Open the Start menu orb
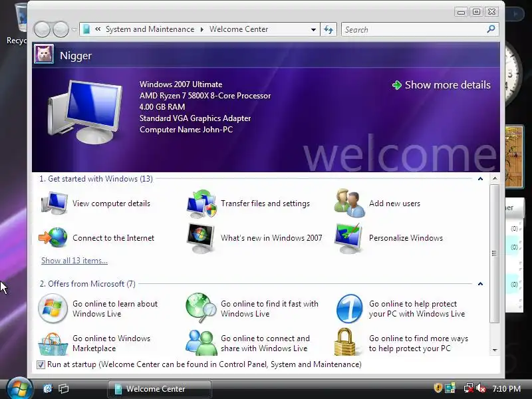The width and height of the screenshot is (532, 399). tap(19, 388)
